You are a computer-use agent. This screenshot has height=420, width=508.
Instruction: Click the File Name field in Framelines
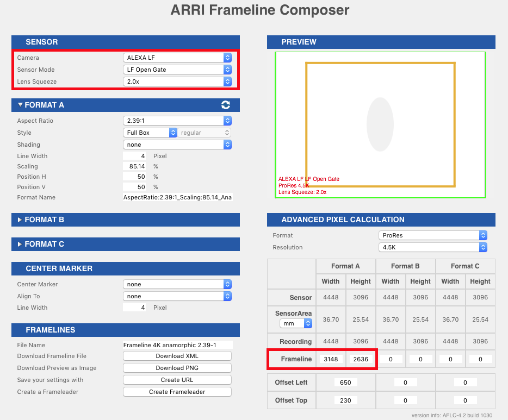(x=178, y=345)
